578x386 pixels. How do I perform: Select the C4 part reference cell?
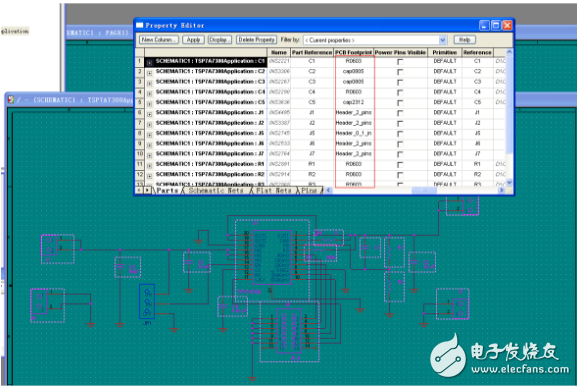point(312,92)
